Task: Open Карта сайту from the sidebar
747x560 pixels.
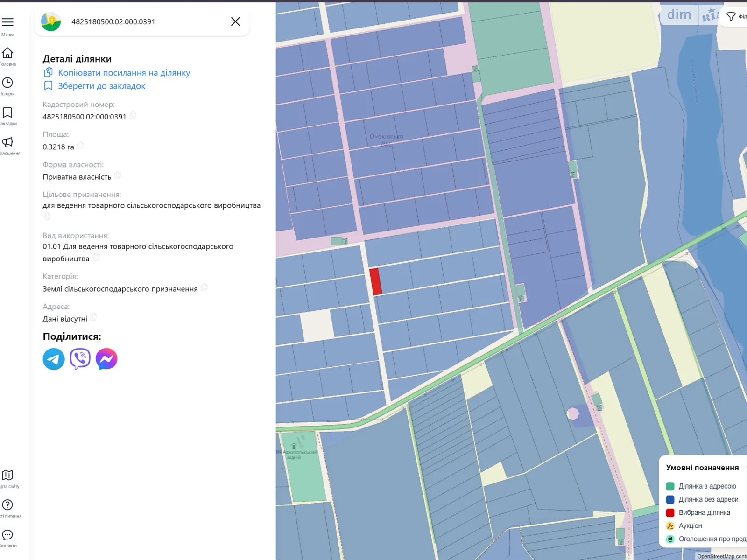Action: (x=7, y=476)
